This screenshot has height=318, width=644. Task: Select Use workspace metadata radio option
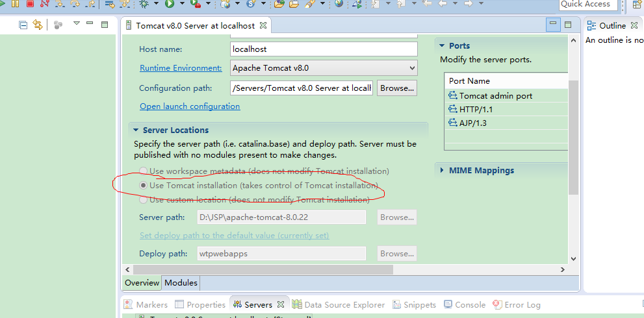pos(143,171)
